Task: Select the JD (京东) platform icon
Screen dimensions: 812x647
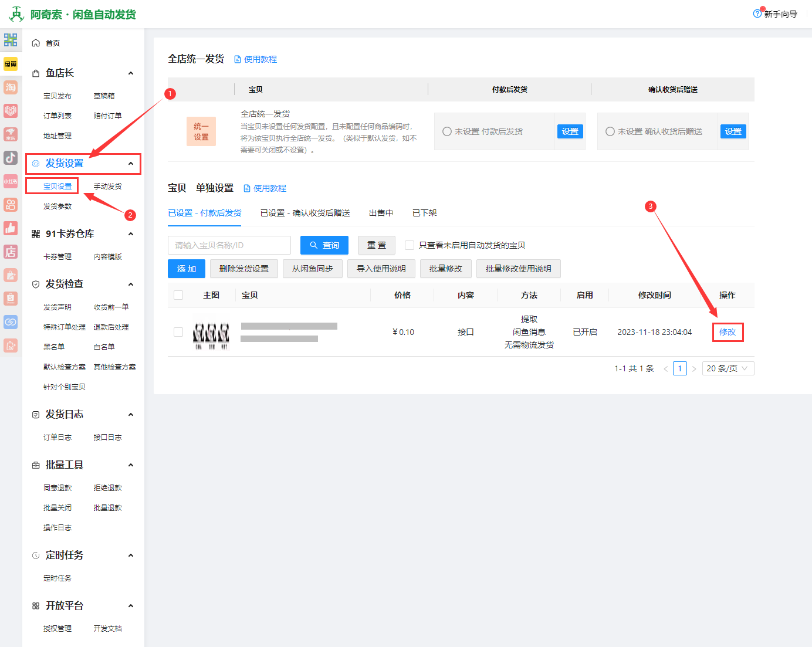Action: coord(11,134)
